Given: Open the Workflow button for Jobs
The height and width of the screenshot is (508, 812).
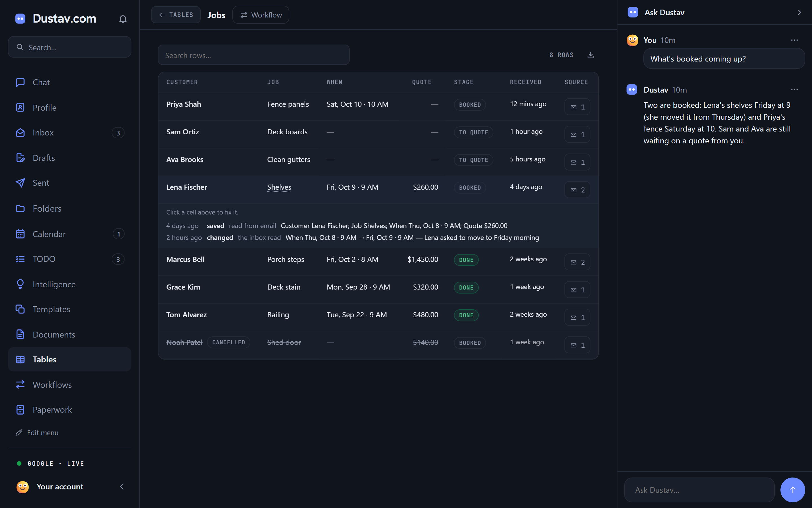Looking at the screenshot, I should (261, 15).
